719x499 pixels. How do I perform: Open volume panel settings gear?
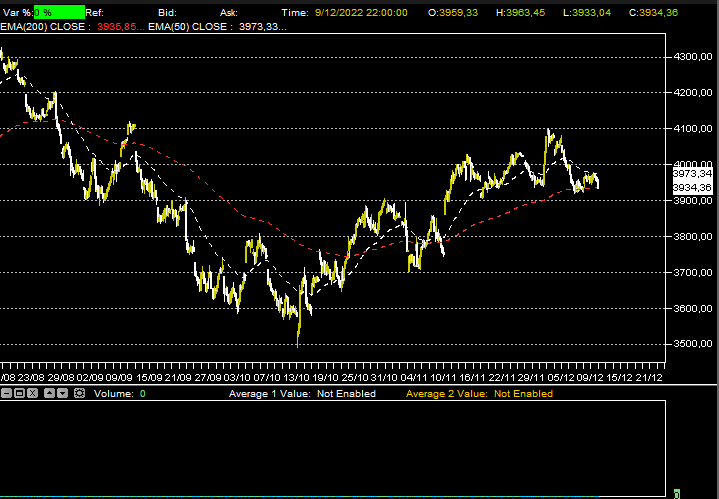(x=78, y=394)
